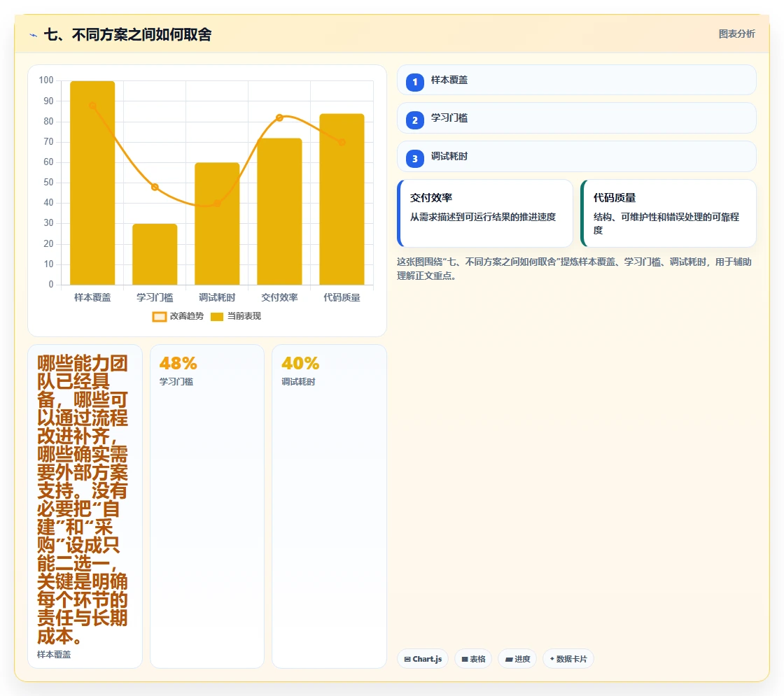784x696 pixels.
Task: Click the 40% 调试耗时 data card
Action: pos(329,506)
